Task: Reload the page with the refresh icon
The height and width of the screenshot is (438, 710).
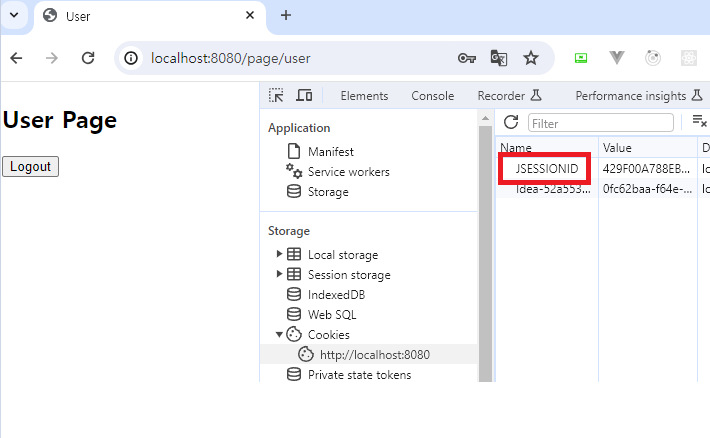Action: click(x=88, y=58)
